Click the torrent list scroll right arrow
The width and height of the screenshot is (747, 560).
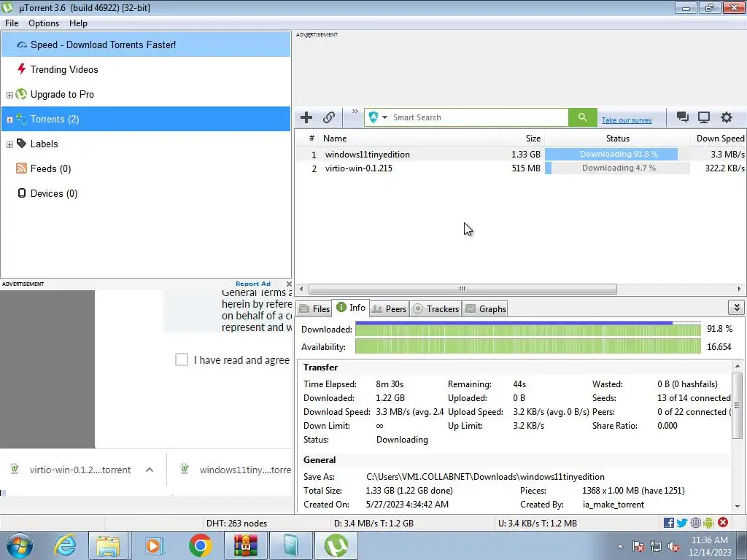point(739,289)
